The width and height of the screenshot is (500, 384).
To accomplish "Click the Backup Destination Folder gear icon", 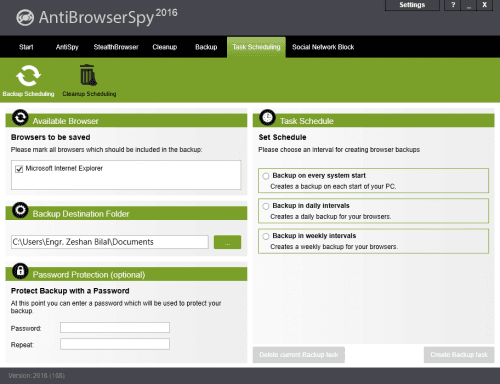I will pos(20,210).
